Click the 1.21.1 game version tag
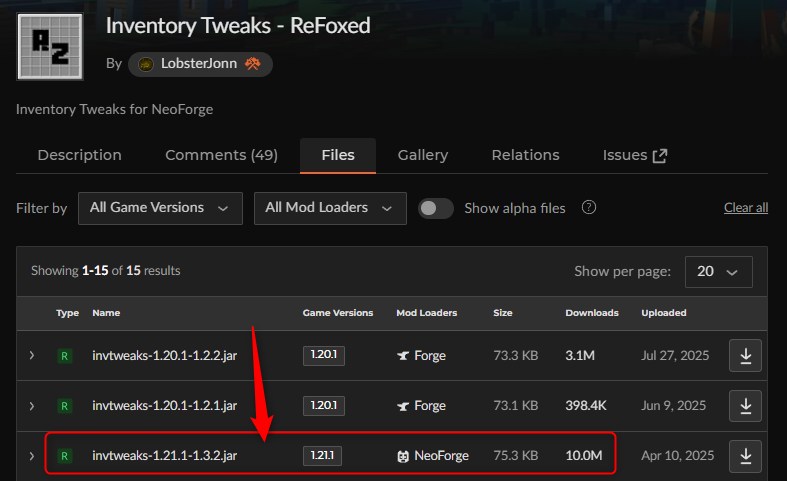This screenshot has width=787, height=481. point(322,455)
